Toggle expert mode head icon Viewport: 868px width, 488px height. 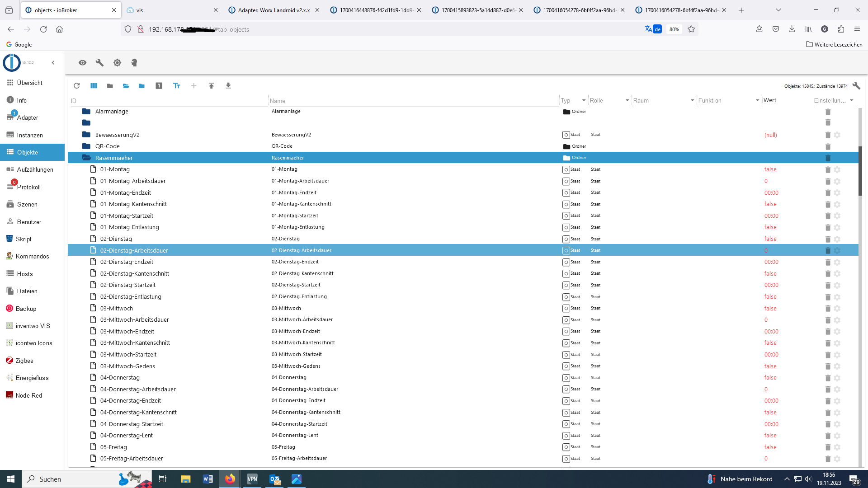(134, 63)
